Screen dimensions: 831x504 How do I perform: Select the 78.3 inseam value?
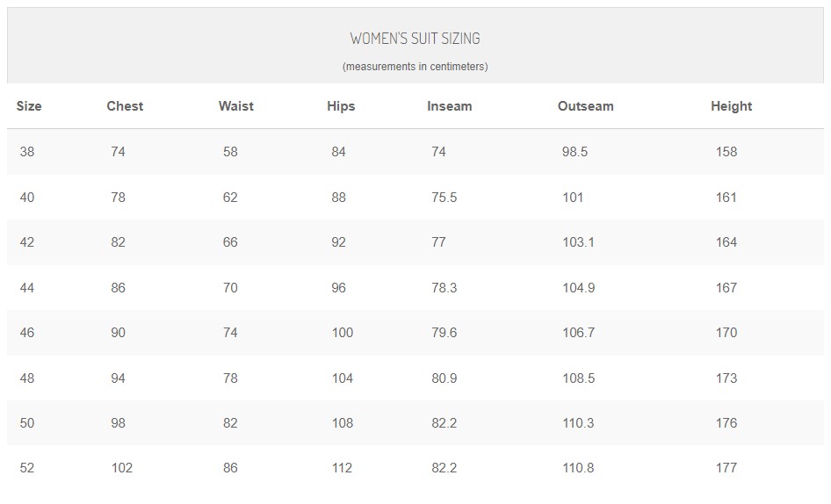tap(444, 288)
